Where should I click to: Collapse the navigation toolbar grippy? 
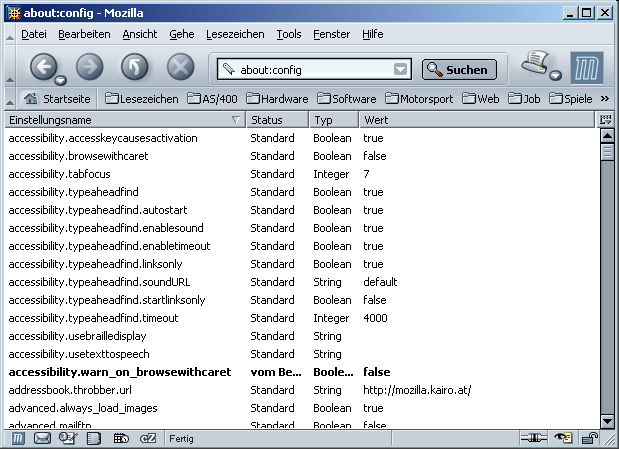[x=10, y=66]
